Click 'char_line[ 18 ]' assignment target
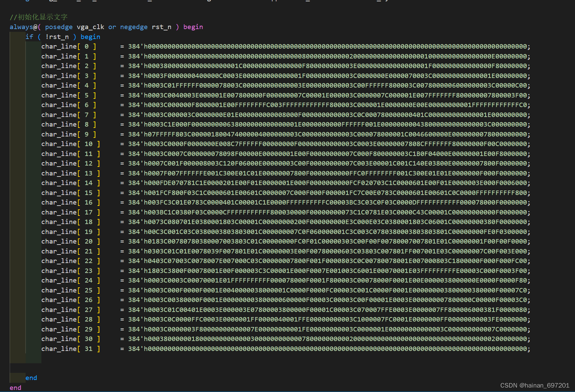 coord(71,222)
